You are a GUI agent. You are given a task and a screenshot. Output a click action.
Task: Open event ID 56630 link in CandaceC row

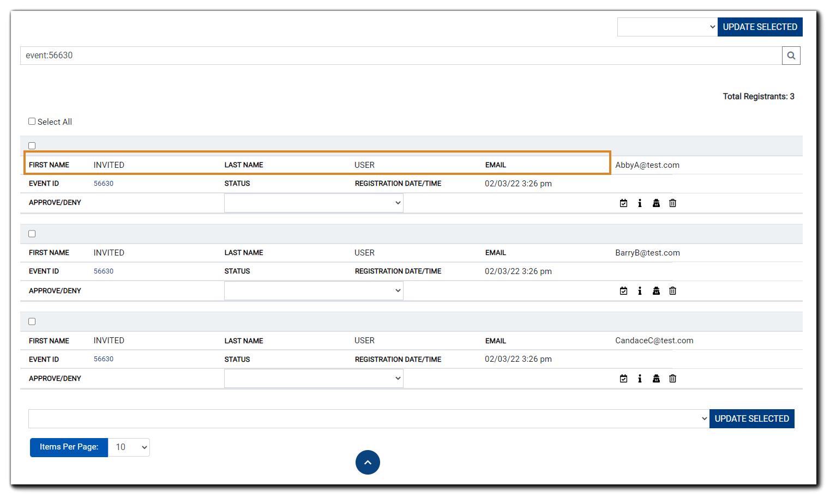point(104,359)
